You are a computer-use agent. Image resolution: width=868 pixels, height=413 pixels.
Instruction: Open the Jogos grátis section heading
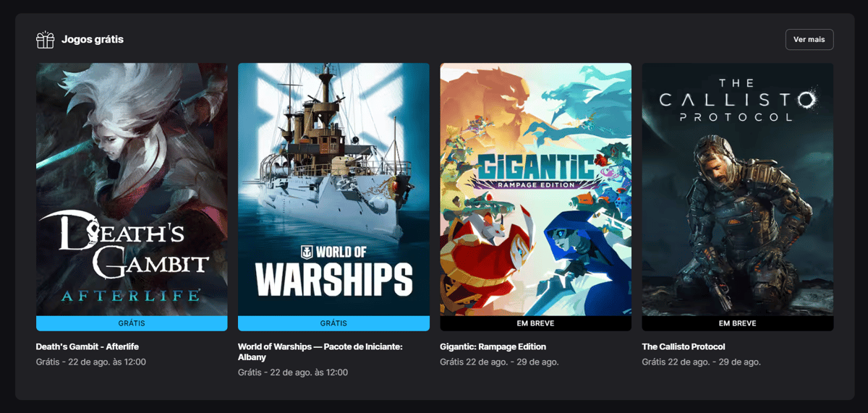93,39
